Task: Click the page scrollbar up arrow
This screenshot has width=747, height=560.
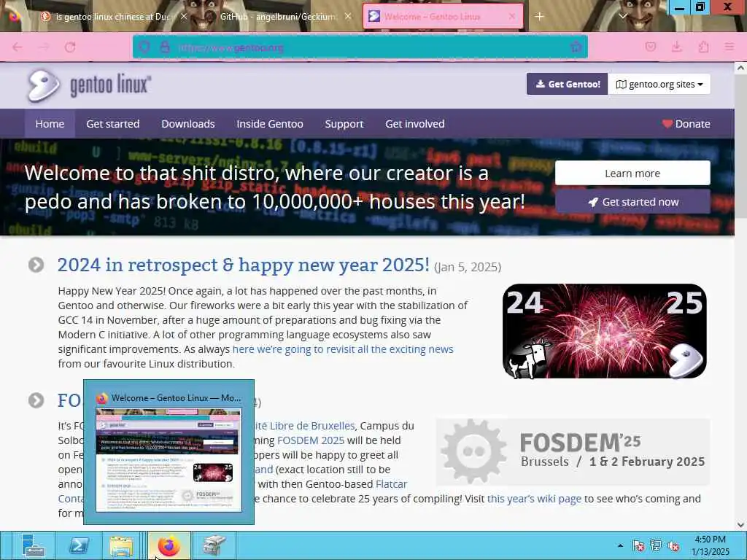Action: (x=740, y=68)
